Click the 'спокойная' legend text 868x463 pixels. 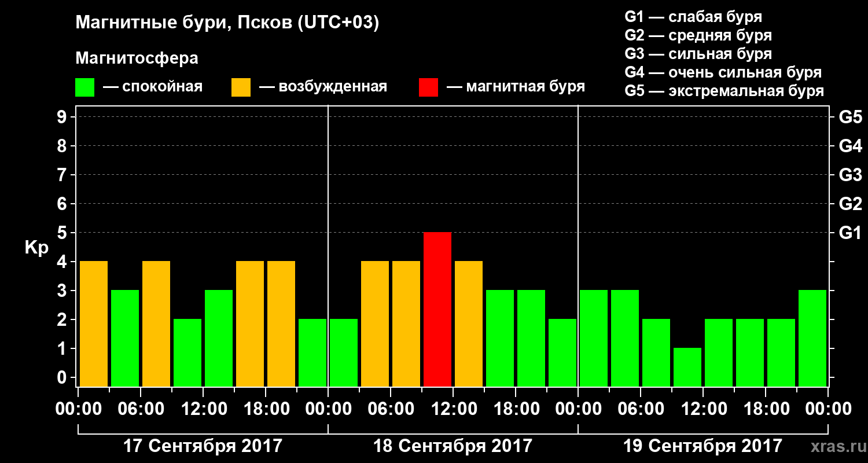tap(162, 87)
